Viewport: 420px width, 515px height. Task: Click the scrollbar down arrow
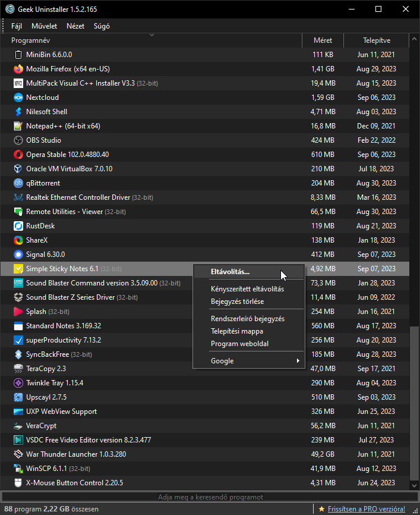415,485
